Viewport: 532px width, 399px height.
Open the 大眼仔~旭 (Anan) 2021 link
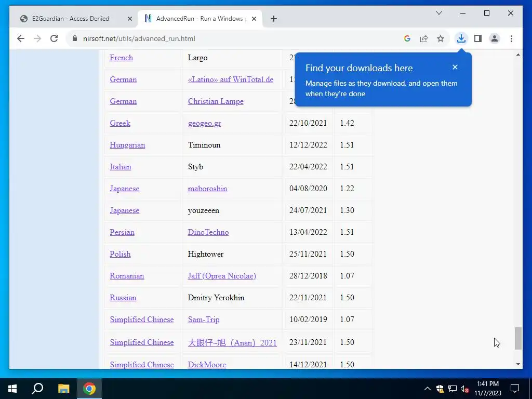[x=232, y=342]
